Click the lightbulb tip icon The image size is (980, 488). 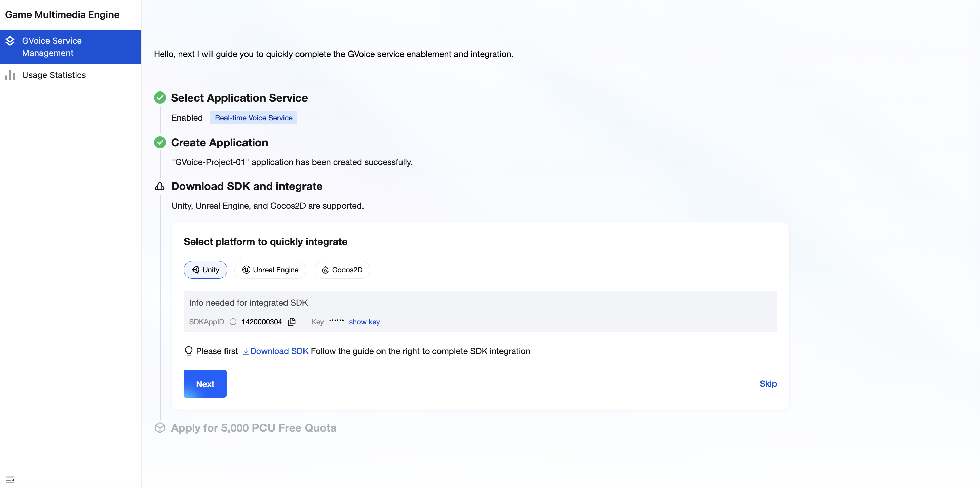[188, 351]
